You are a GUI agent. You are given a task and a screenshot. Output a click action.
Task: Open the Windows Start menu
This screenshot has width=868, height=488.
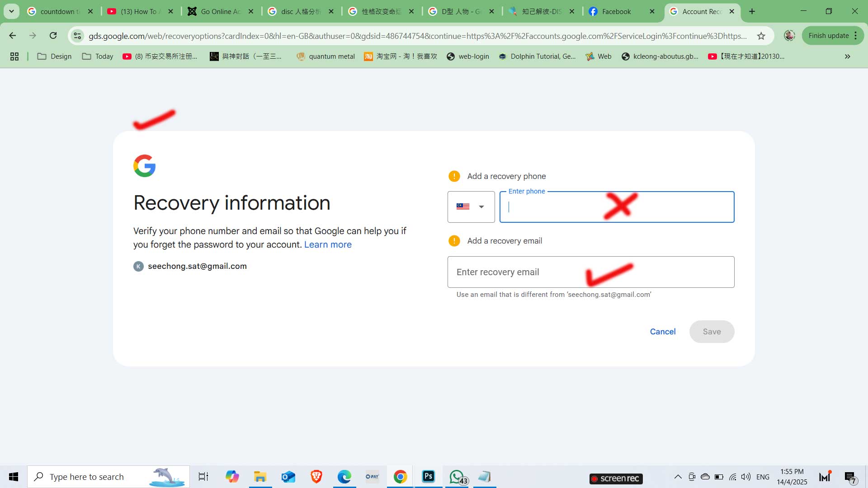pos(14,477)
